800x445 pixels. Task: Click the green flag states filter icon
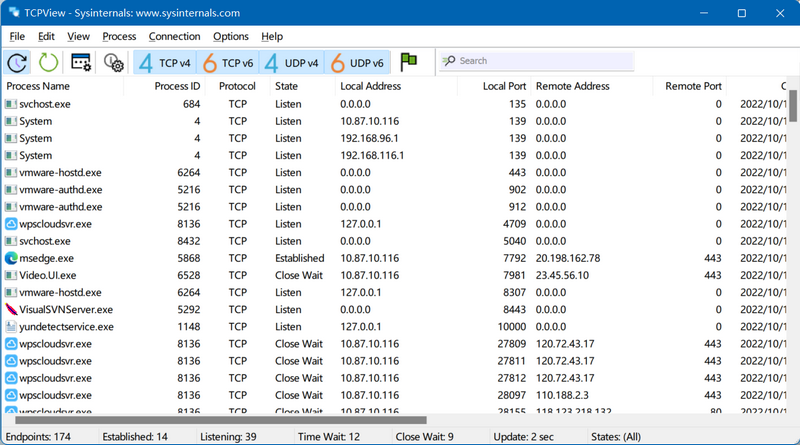click(408, 62)
